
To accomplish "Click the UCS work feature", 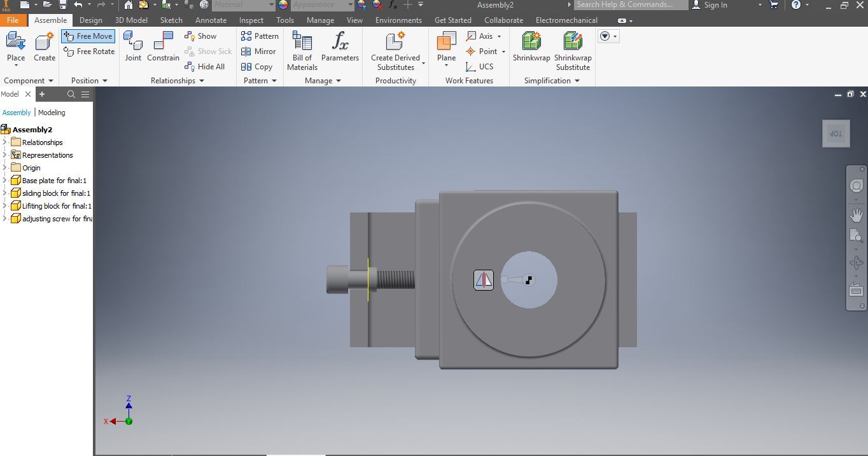I will 480,67.
